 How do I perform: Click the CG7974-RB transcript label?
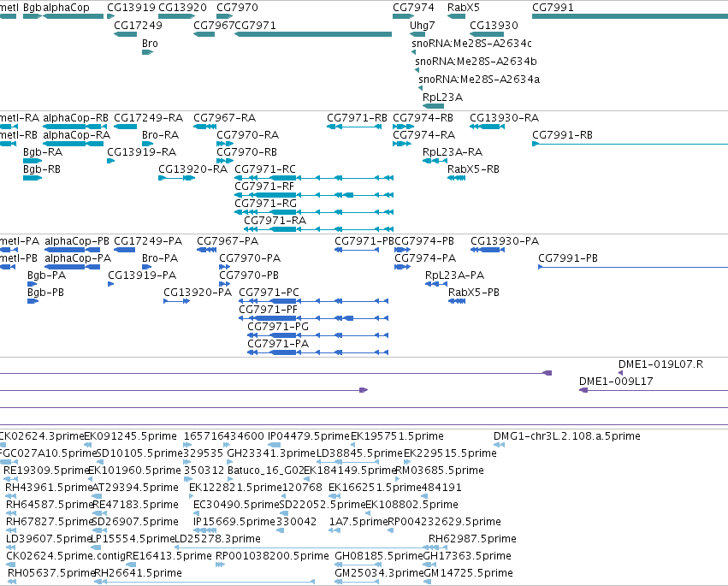pos(423,118)
